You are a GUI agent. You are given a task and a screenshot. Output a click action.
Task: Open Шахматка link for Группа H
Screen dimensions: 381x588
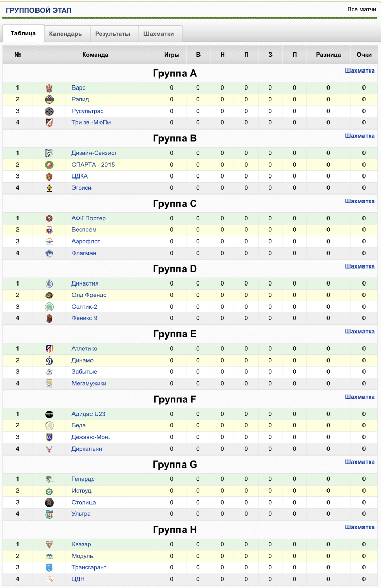click(x=359, y=527)
